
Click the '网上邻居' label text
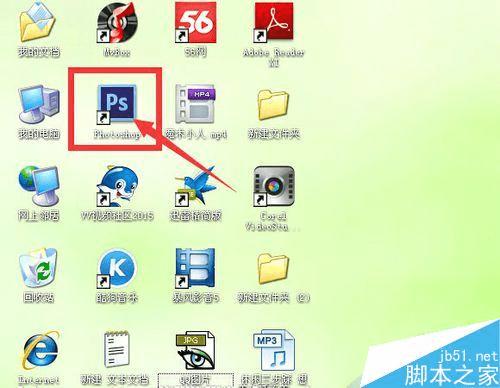pyautogui.click(x=39, y=216)
